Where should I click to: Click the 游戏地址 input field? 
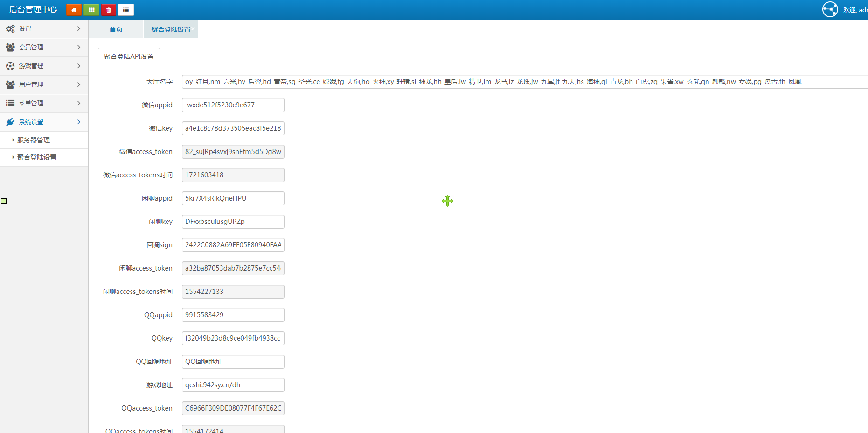(233, 385)
